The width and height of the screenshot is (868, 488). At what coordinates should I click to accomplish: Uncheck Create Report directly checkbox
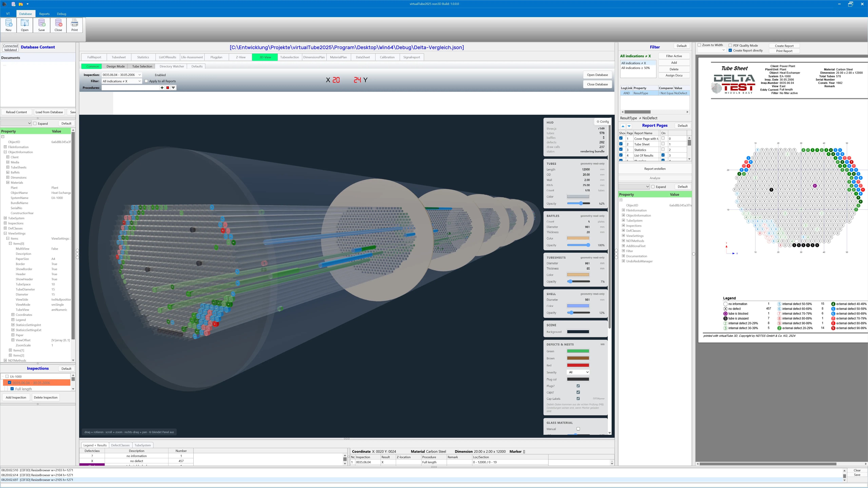[x=730, y=50]
